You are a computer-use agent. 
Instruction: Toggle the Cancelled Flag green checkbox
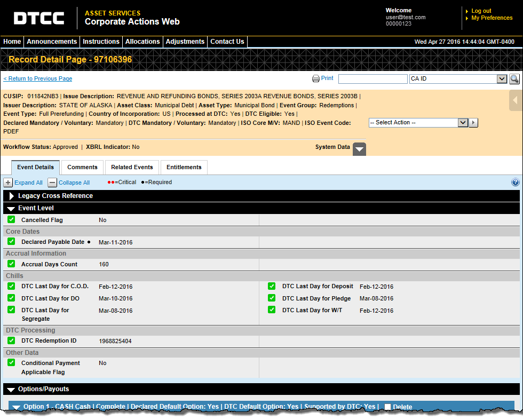(x=11, y=220)
